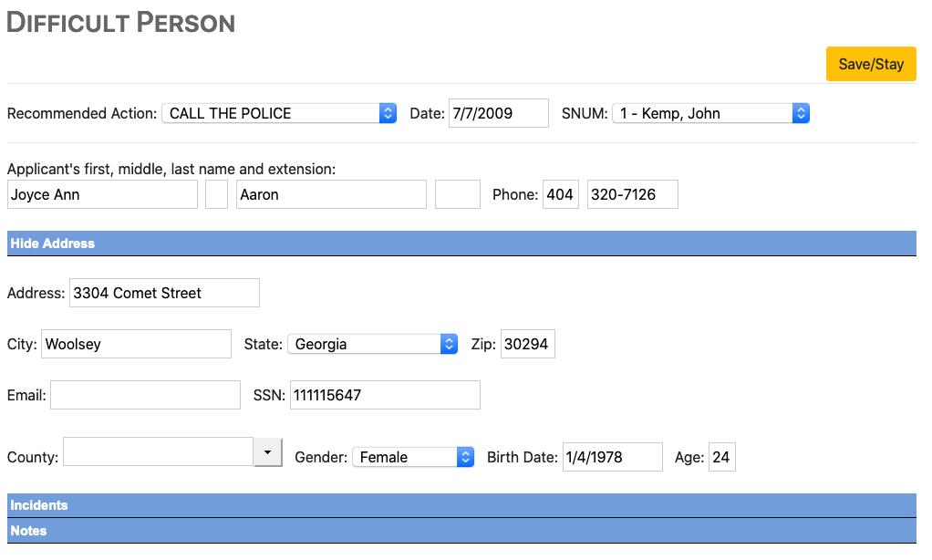Viewport: 932px width, 560px height.
Task: Collapse the Hide Address section
Action: [x=53, y=244]
